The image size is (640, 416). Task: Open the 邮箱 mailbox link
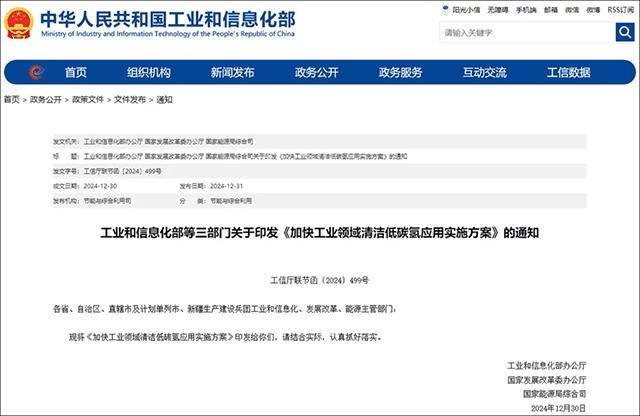pyautogui.click(x=551, y=10)
